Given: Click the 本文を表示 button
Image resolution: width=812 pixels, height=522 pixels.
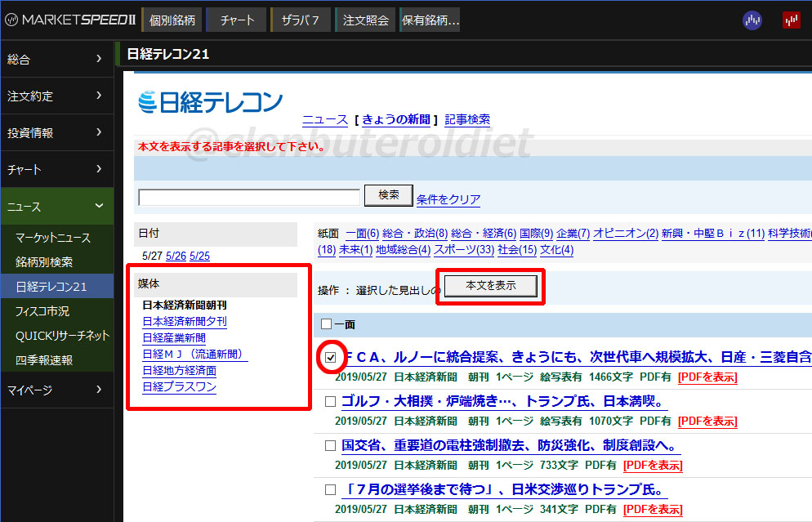Looking at the screenshot, I should coord(490,286).
